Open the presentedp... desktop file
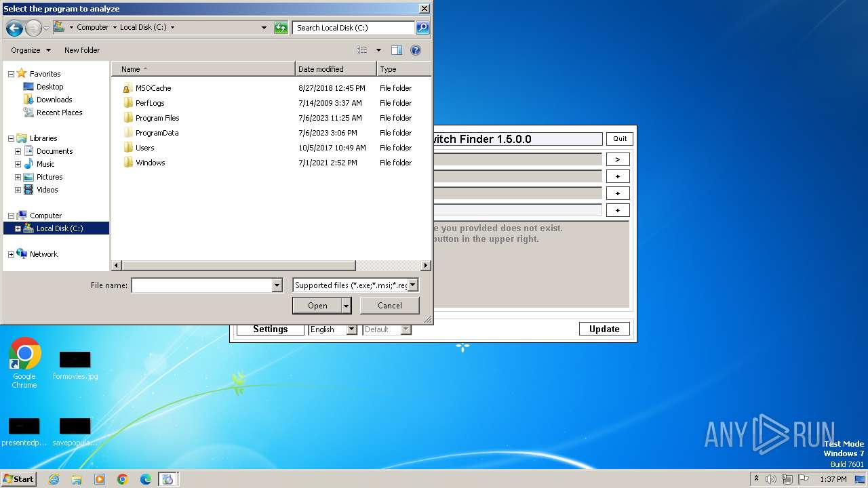Viewport: 868px width, 488px height. pos(24,431)
